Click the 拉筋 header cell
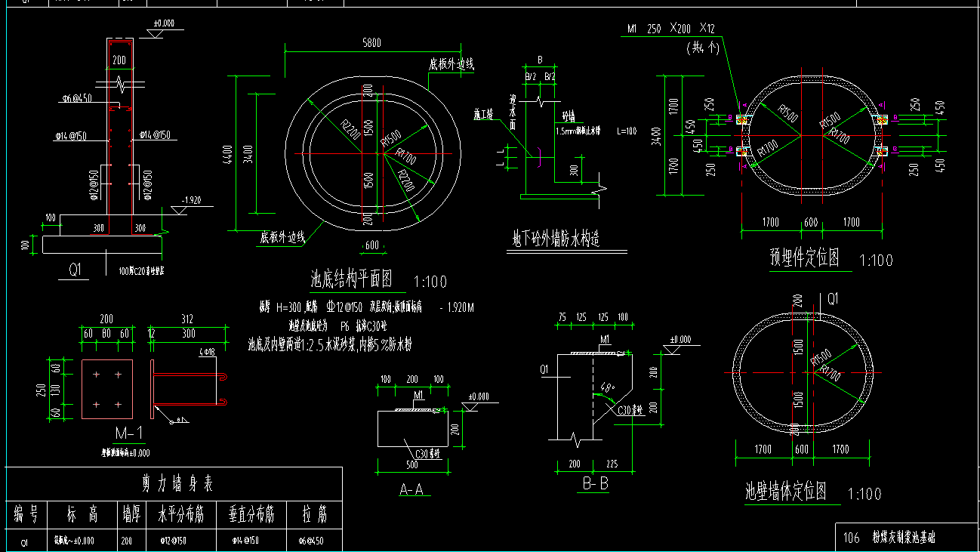The width and height of the screenshot is (980, 552). click(313, 514)
